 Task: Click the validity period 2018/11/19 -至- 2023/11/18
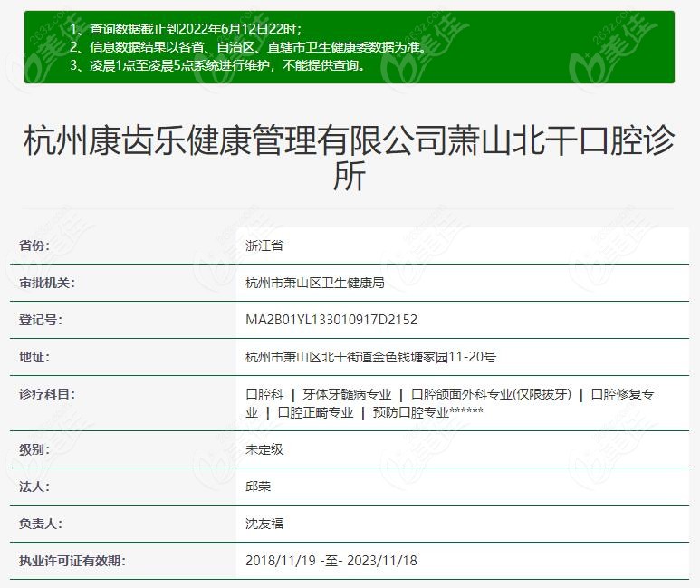[x=331, y=560]
